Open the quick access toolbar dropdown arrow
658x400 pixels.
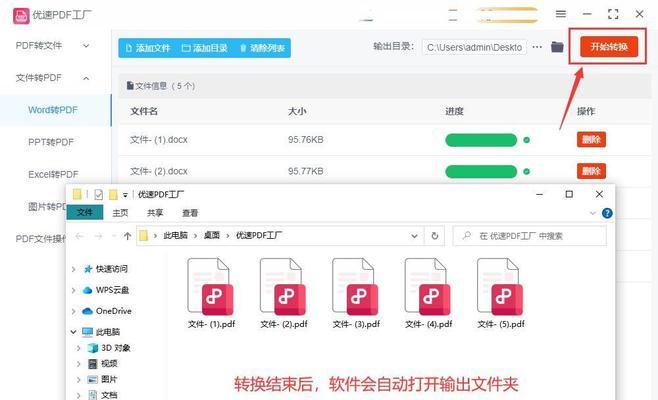[x=125, y=195]
